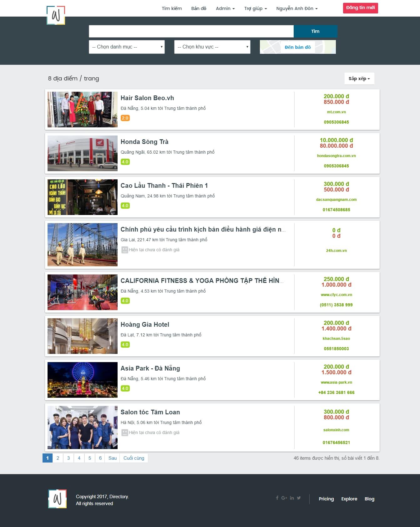
Task: Jump to last page with Cuối cùng
Action: pyautogui.click(x=134, y=458)
